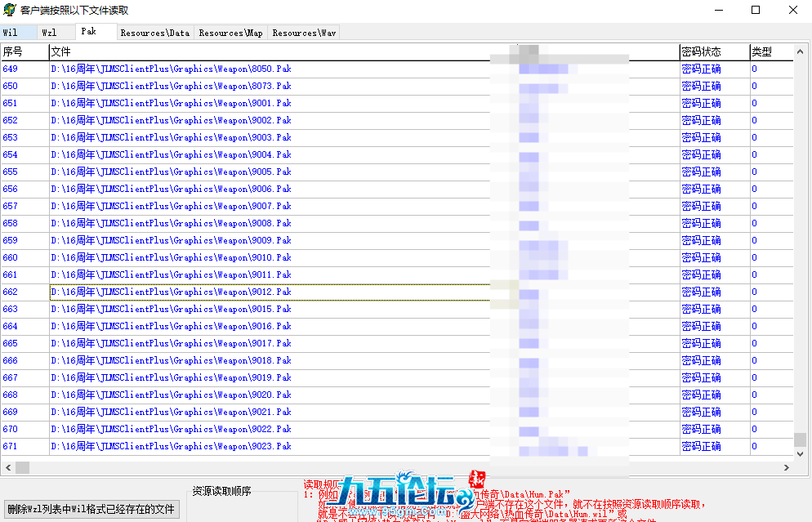The image size is (812, 522).
Task: Select file path Weapon\9017.Pak
Action: point(171,343)
